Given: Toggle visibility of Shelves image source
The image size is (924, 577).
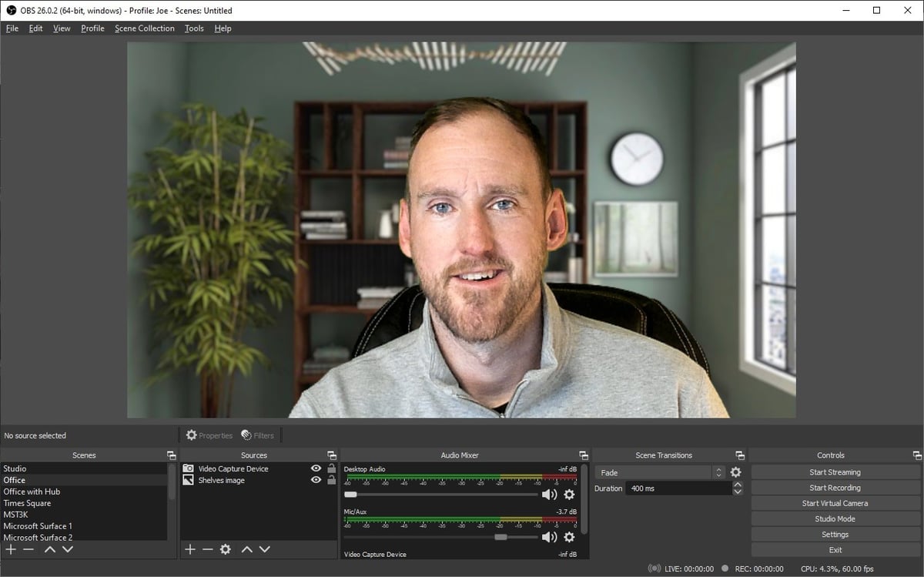Looking at the screenshot, I should (315, 479).
